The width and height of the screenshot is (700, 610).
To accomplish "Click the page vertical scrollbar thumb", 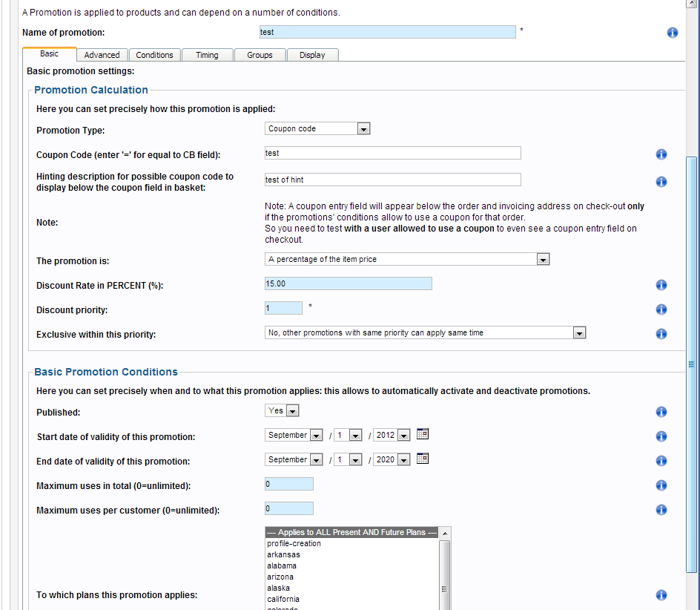I will pos(692,364).
